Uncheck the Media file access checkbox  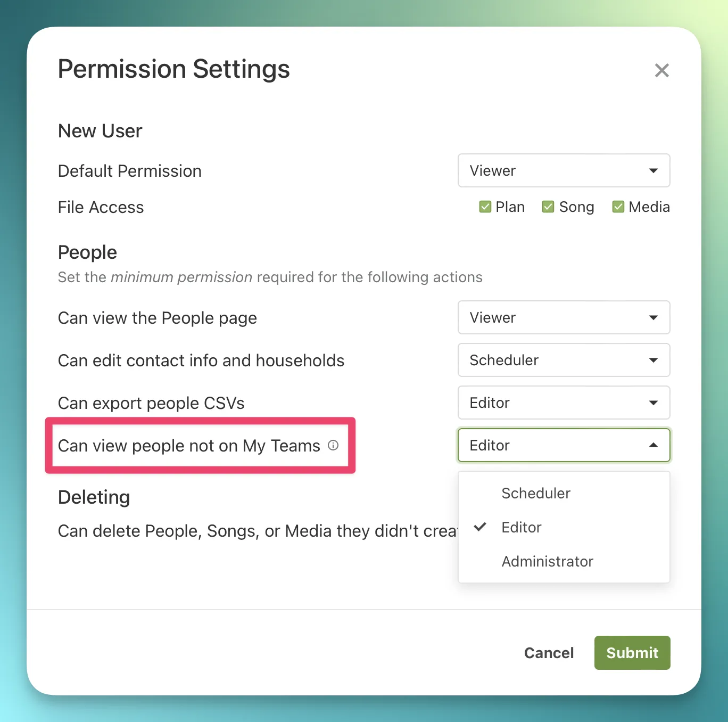[x=618, y=207]
